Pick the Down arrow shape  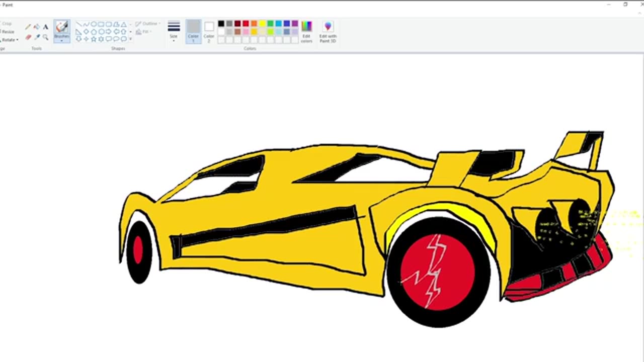pyautogui.click(x=79, y=39)
